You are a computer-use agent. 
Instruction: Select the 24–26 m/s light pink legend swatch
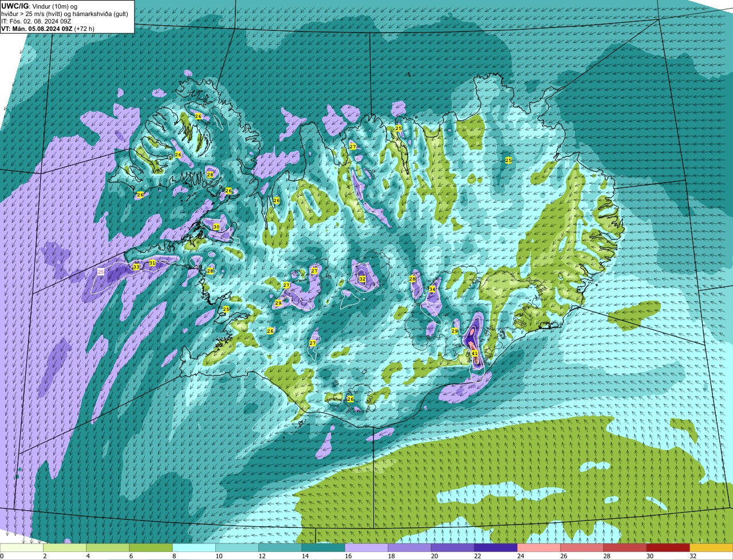(539, 548)
